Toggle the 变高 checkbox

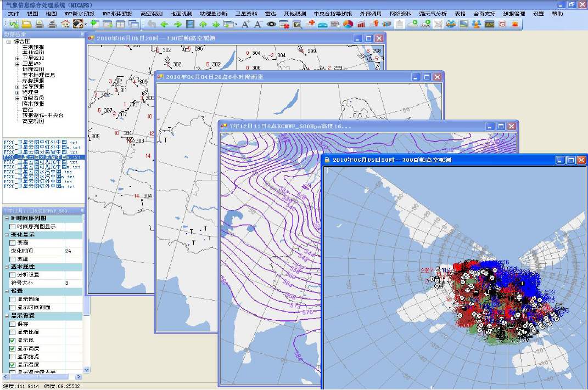coord(13,243)
